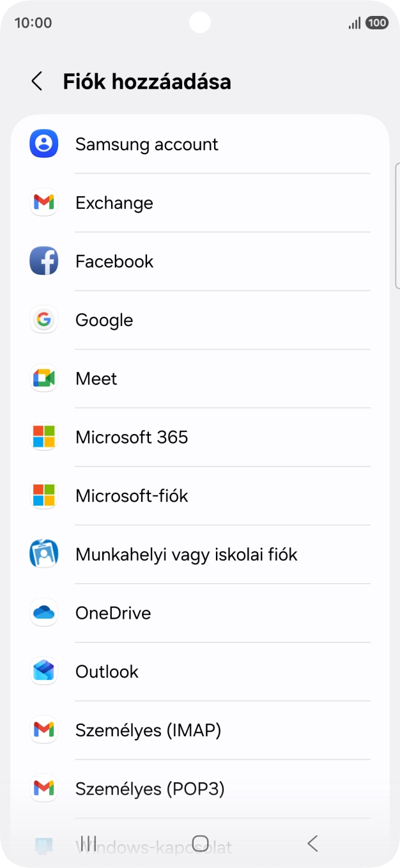Tap the Home button at screen bottom
Viewport: 400px width, 868px height.
pos(200,844)
